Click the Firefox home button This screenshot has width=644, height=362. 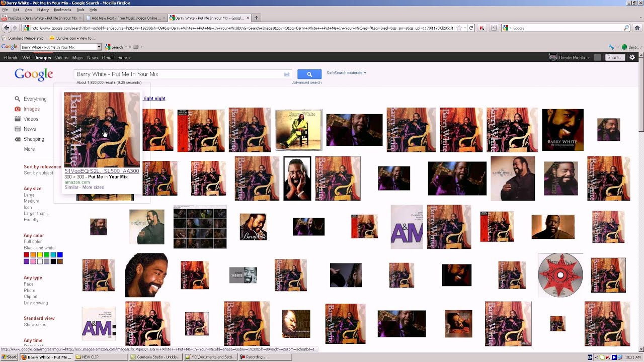click(x=637, y=28)
